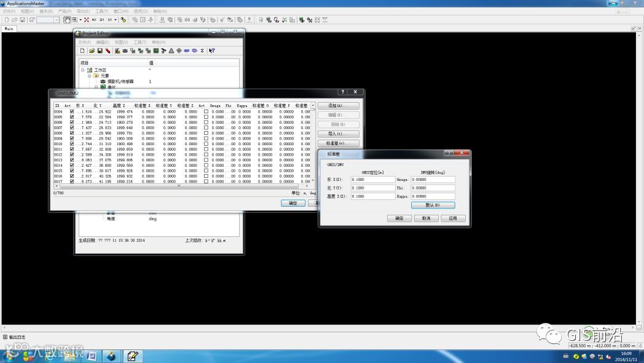Image resolution: width=644 pixels, height=363 pixels.
Task: Focus the 东 X(X) input field
Action: coord(373,180)
